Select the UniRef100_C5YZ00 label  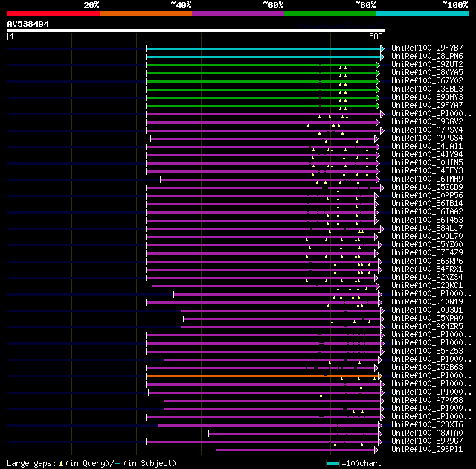[x=427, y=245]
